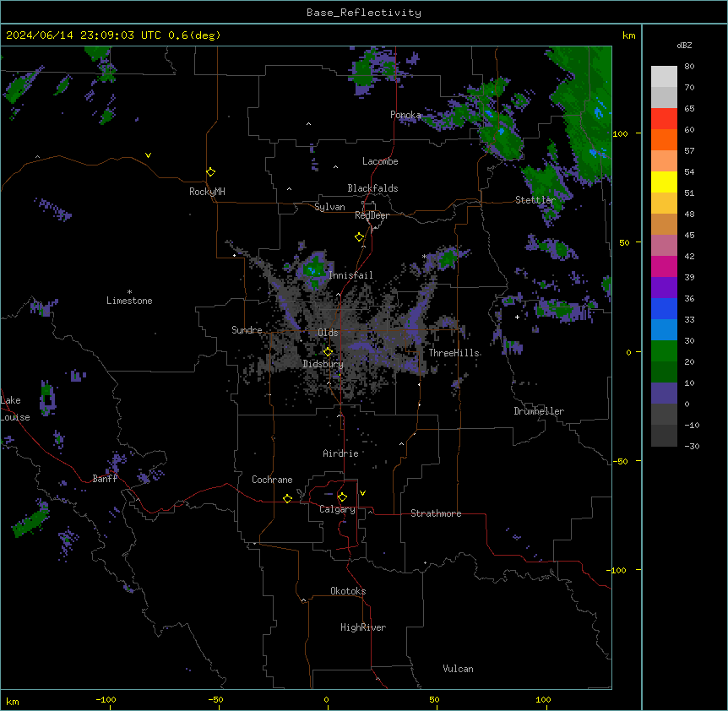Click the Base_Reflectivity title text
728x711 pixels.
point(364,13)
